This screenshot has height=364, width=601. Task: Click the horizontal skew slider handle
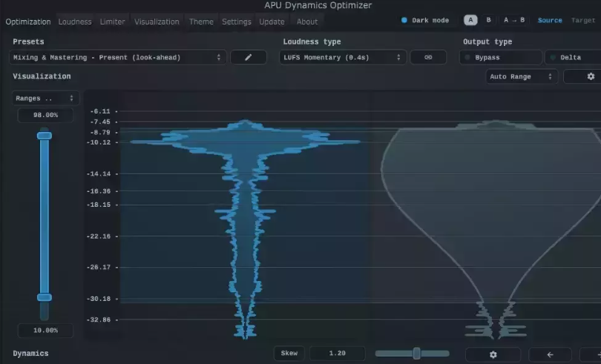pos(417,354)
